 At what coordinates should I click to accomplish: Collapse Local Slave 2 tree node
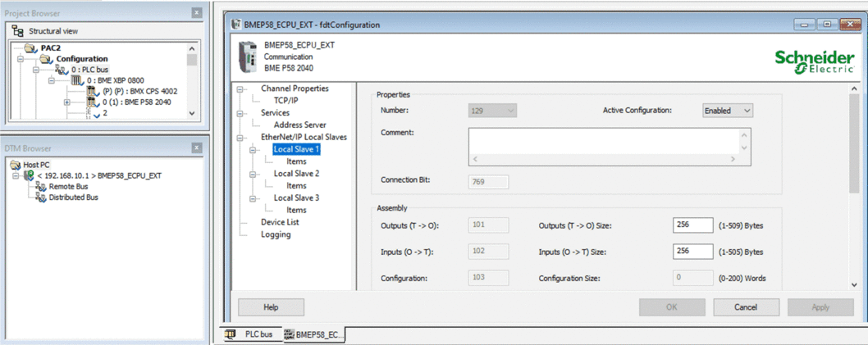coord(254,174)
